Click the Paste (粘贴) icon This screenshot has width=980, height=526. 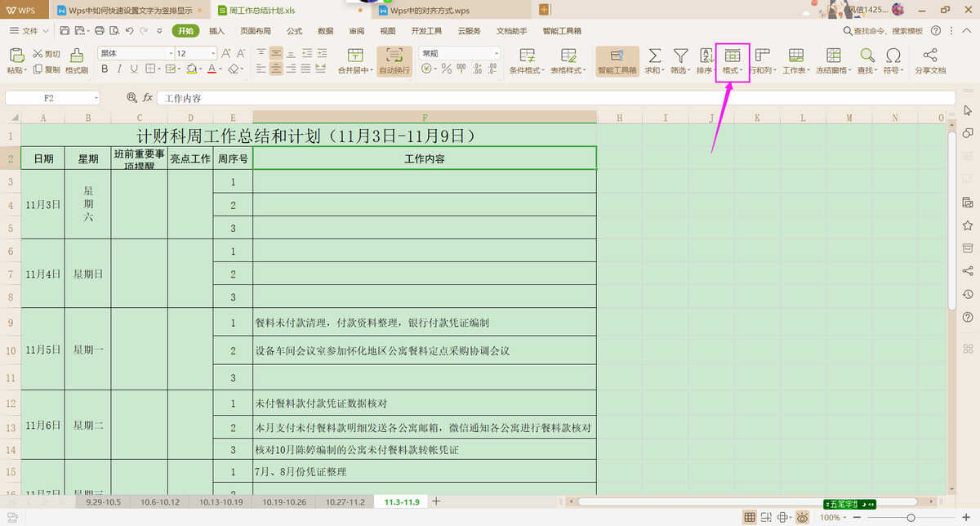[16, 55]
